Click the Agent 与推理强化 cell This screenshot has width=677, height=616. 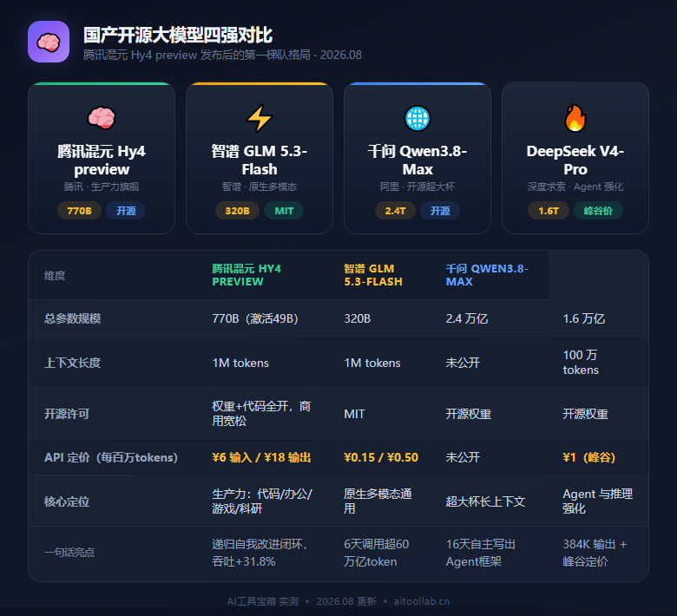coord(597,501)
